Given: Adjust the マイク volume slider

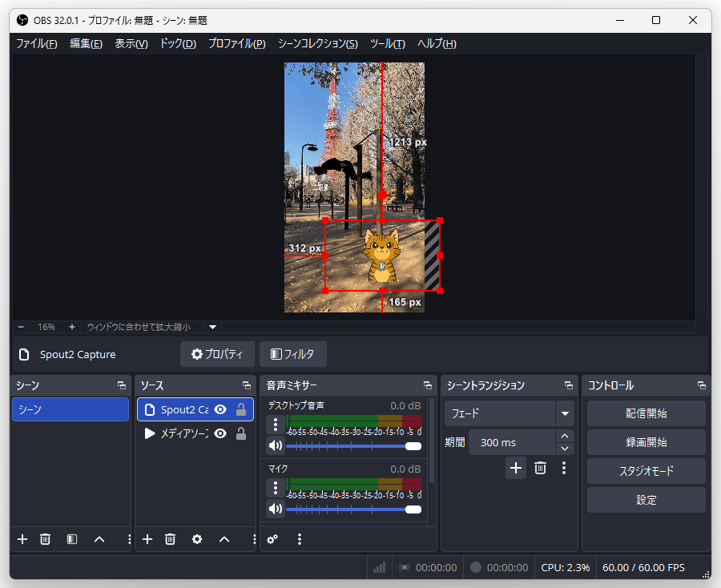Looking at the screenshot, I should [x=413, y=509].
